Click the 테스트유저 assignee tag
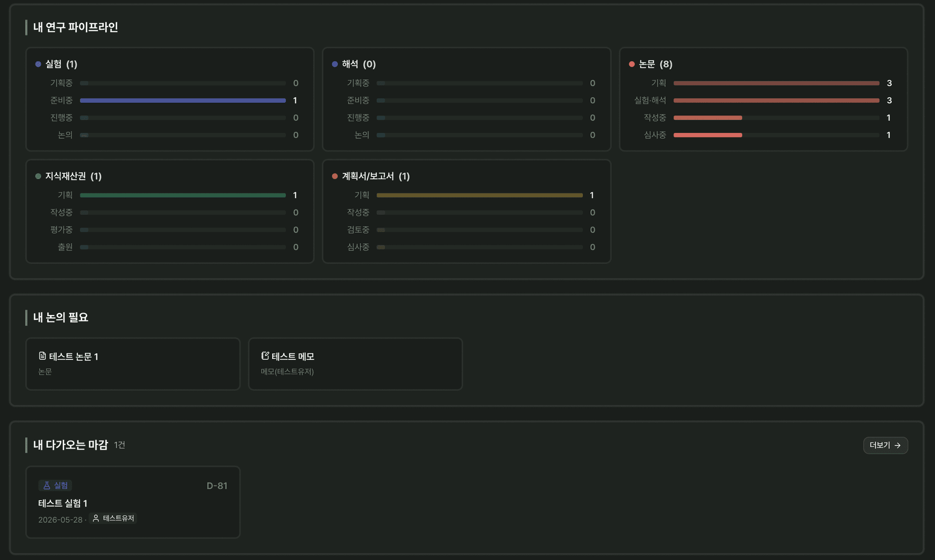 113,518
